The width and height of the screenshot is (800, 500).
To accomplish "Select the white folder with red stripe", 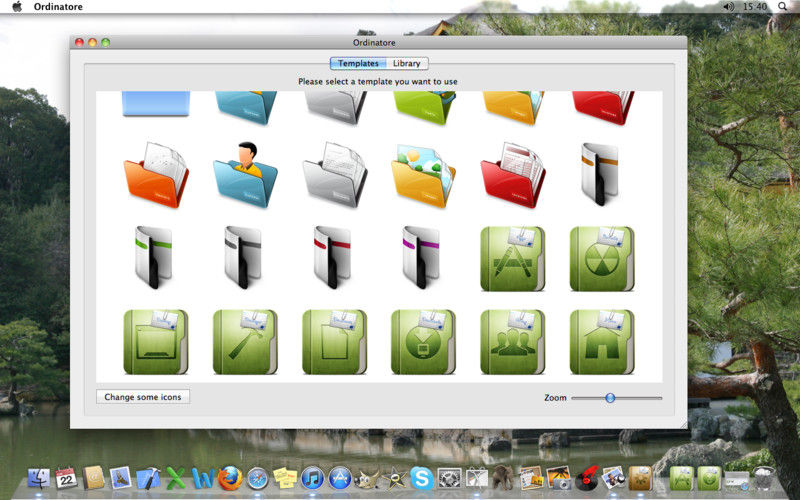I will [x=334, y=258].
